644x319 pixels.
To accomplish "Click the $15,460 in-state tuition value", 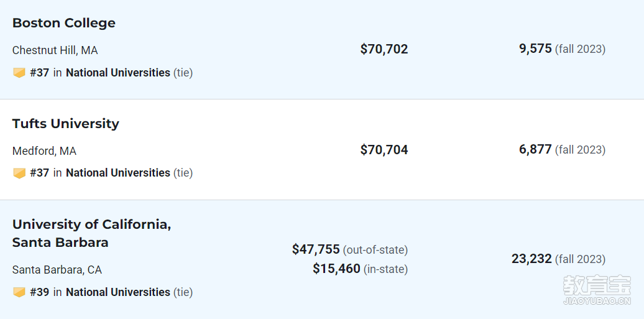I will coord(336,269).
